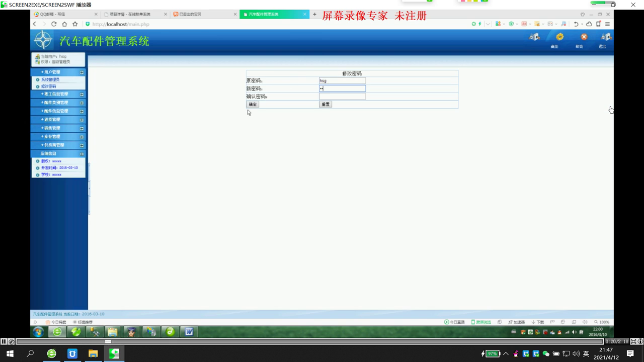Open the Windows notification center

[x=630, y=354]
